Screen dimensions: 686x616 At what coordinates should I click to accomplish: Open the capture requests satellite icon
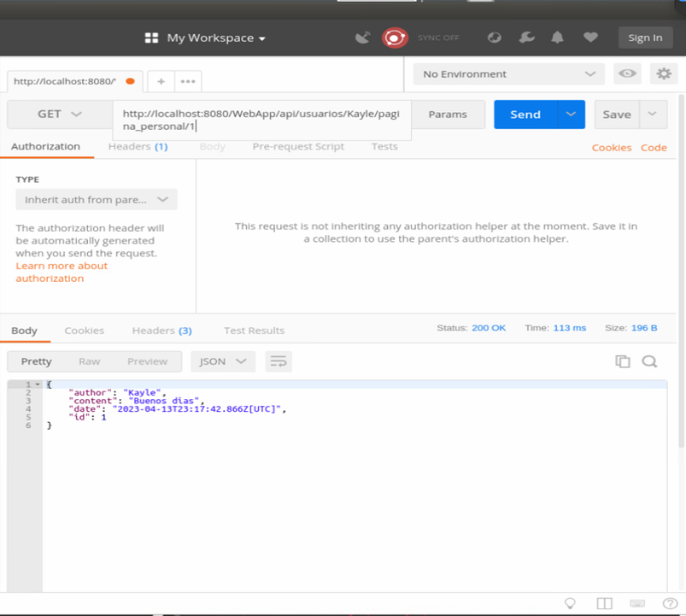(x=363, y=38)
